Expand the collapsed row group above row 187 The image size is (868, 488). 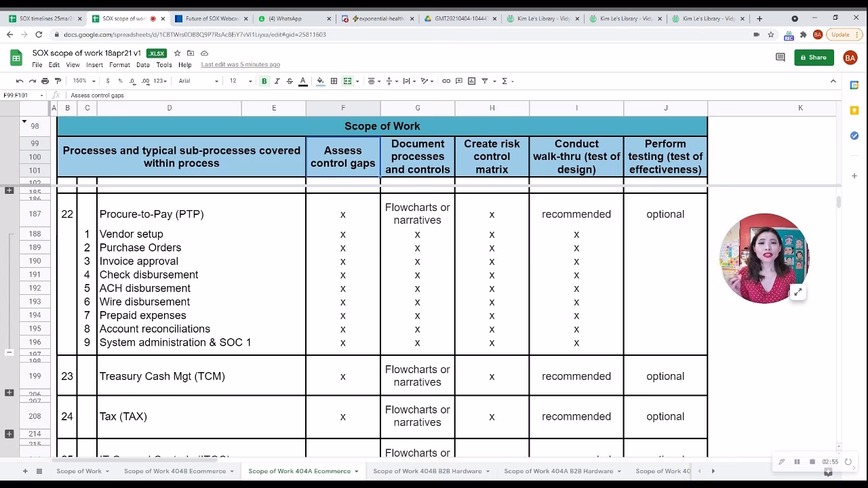point(9,190)
